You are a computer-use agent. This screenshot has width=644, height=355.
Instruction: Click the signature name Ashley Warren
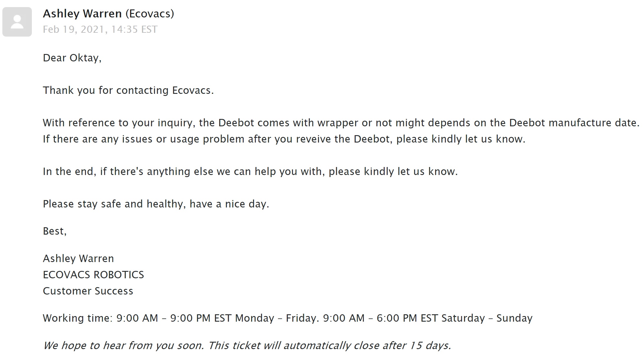[78, 259]
